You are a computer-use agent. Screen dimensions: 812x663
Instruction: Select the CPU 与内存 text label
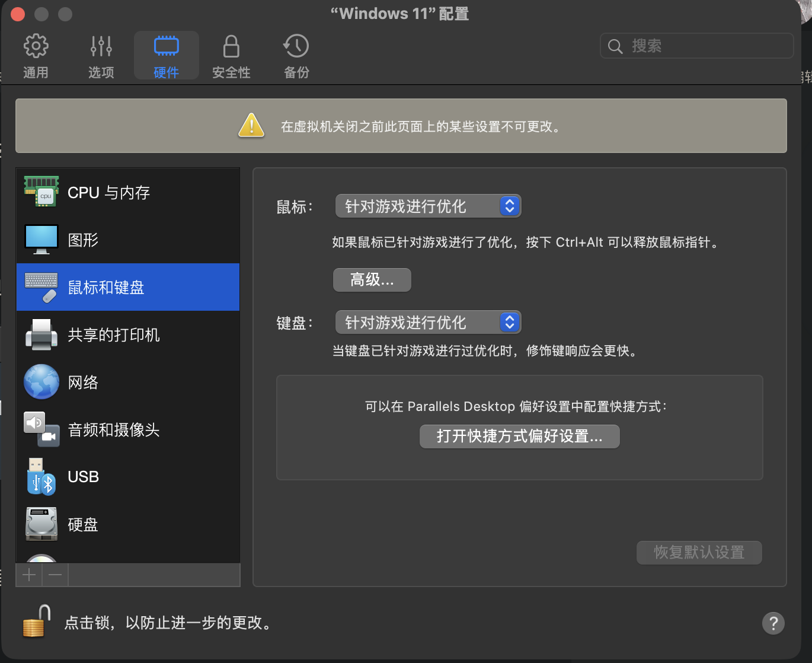[x=109, y=193]
